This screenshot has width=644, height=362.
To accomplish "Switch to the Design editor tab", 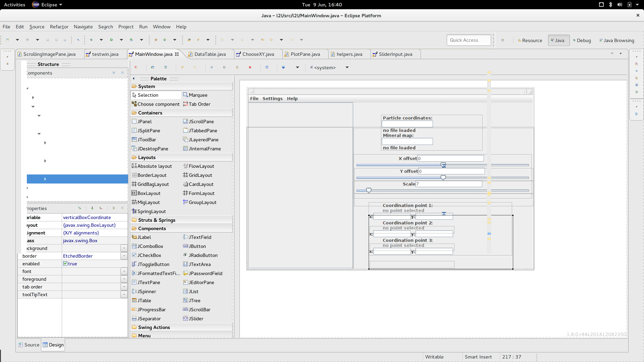I will (53, 345).
